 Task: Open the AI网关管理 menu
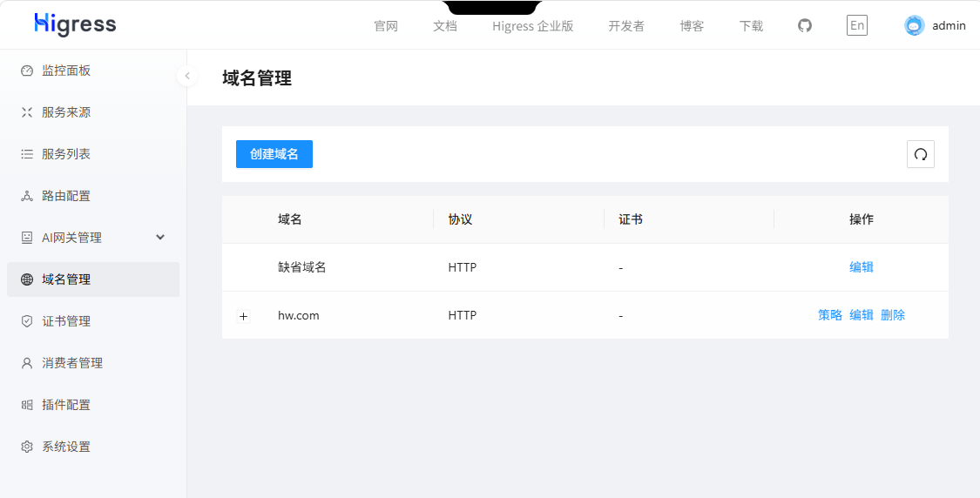[93, 238]
